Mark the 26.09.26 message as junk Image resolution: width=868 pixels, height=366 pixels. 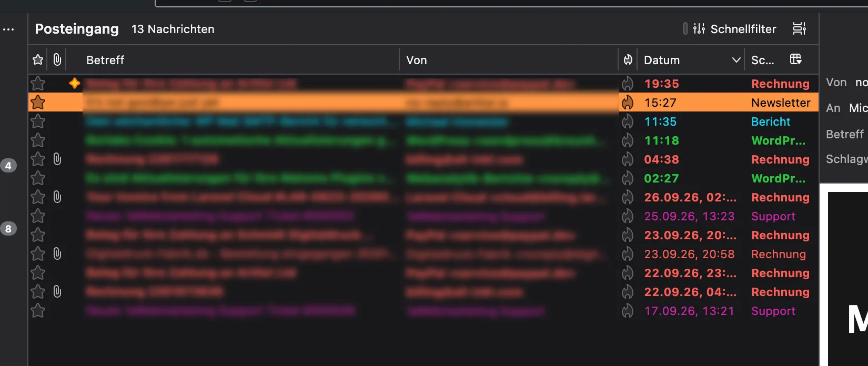click(628, 197)
